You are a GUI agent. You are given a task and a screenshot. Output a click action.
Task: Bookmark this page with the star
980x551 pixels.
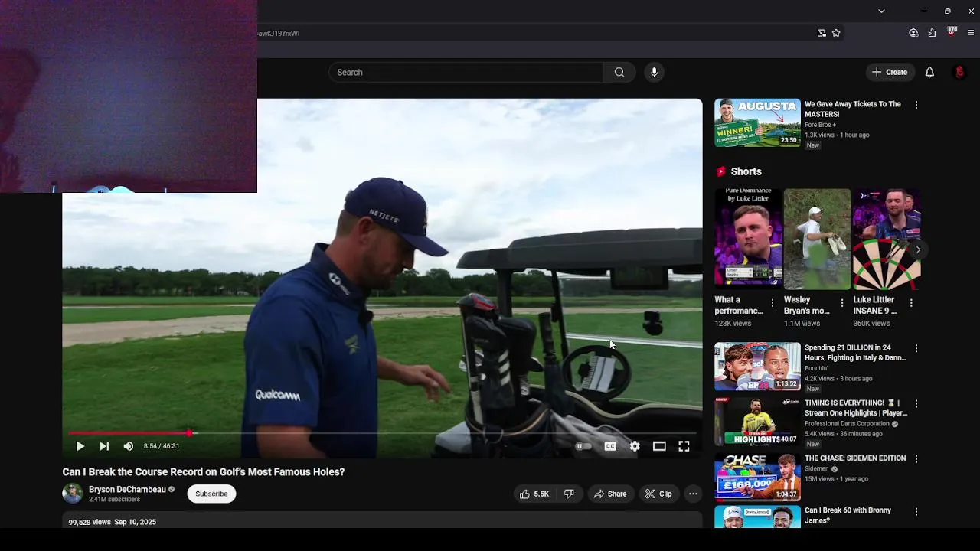(x=836, y=33)
